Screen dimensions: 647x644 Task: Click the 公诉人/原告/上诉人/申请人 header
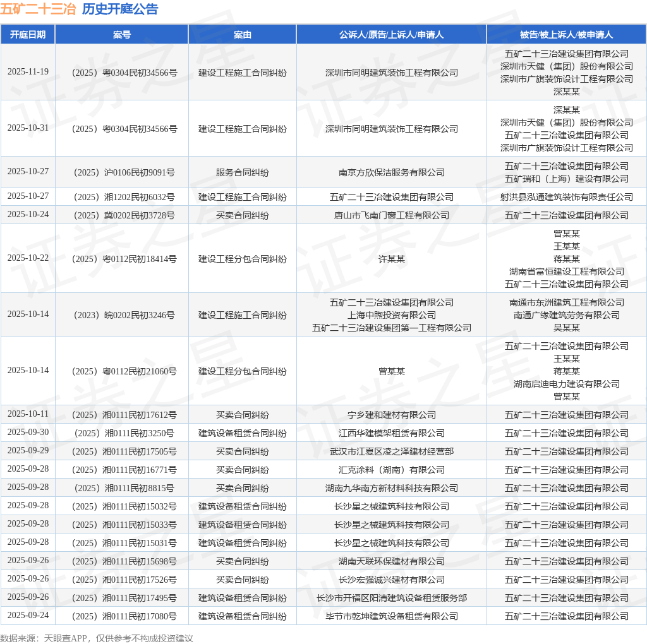click(391, 35)
